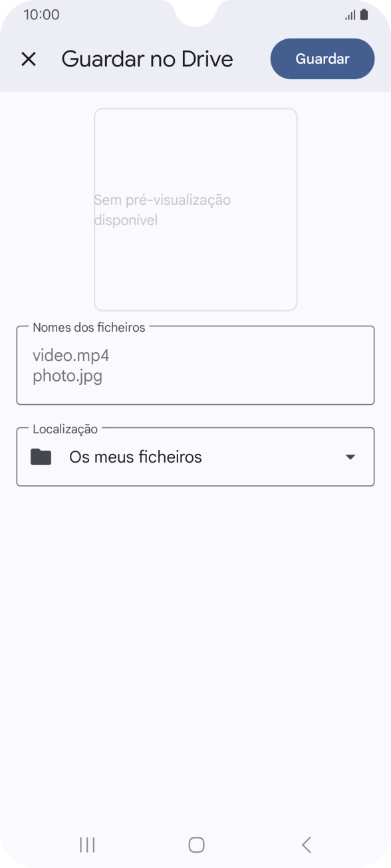Viewport: 391px width, 868px height.
Task: Tap the Back navigation button
Action: [306, 845]
